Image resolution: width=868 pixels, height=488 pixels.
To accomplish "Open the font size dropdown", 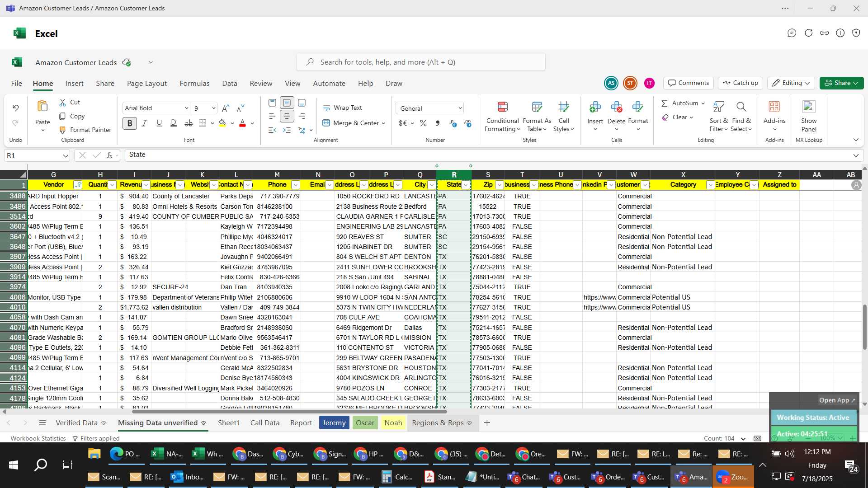I will point(213,108).
